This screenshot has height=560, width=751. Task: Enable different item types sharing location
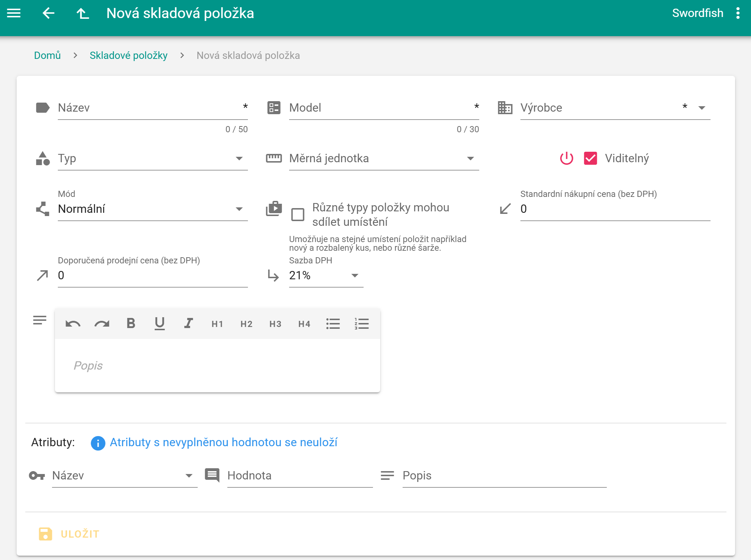click(x=298, y=215)
